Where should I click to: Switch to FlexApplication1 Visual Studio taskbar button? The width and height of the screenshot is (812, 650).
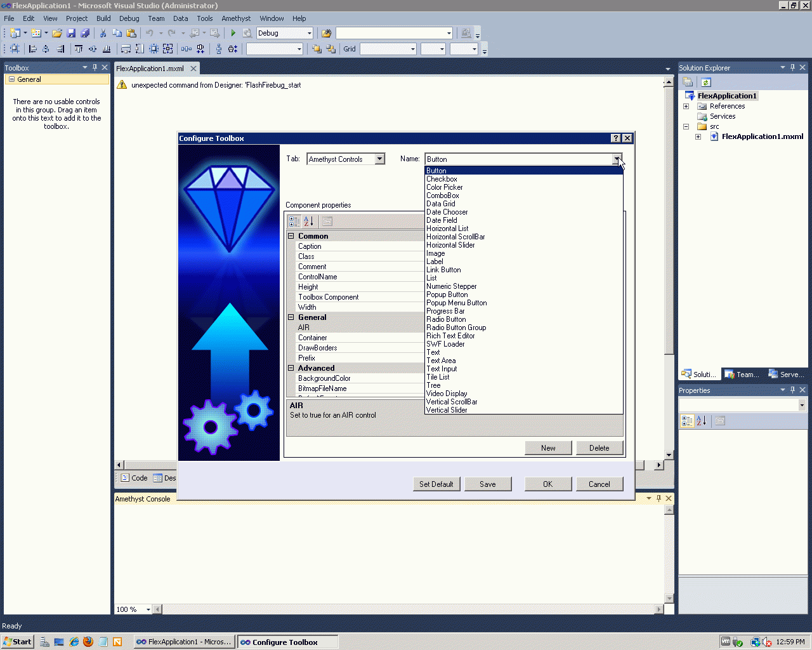point(184,642)
